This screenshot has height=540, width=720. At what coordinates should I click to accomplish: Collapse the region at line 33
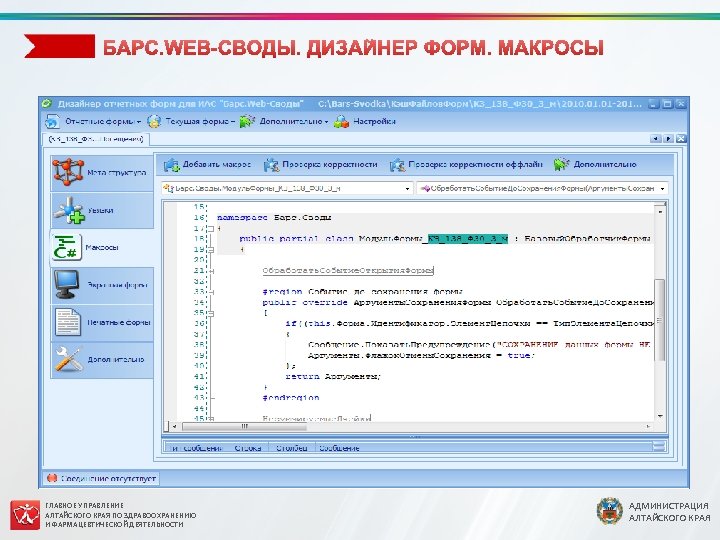point(211,292)
